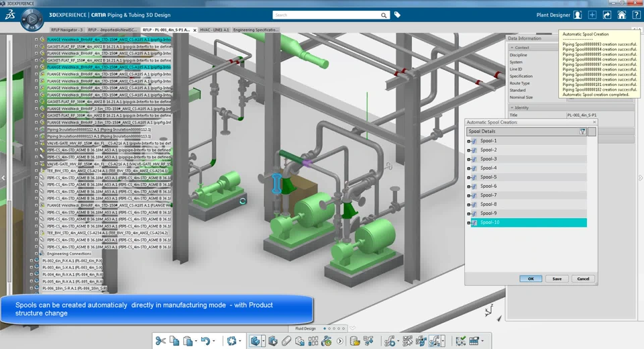Collapse the Context section in Data Information
This screenshot has width=644, height=349.
[x=512, y=48]
